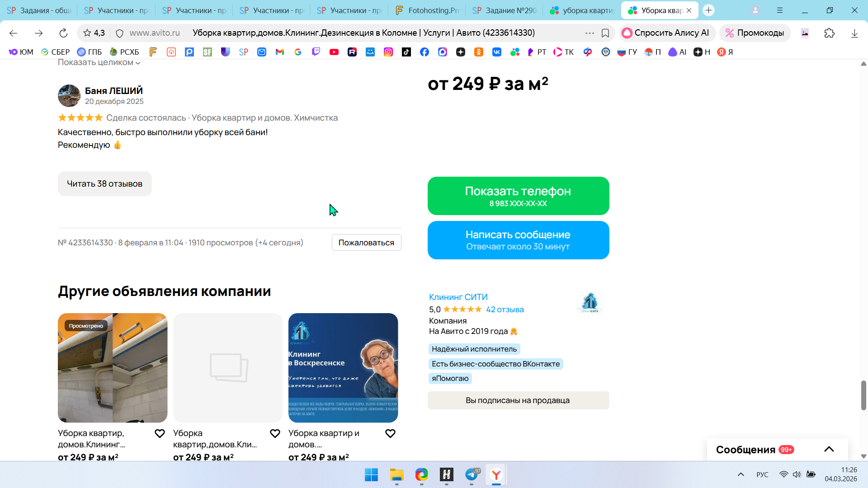Open the Клининг в Воскресенске listing thumbnail
The width and height of the screenshot is (868, 488).
[x=343, y=368]
